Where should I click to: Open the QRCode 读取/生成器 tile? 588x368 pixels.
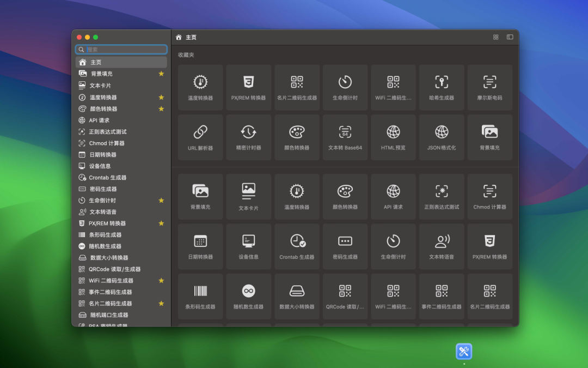coord(345,296)
